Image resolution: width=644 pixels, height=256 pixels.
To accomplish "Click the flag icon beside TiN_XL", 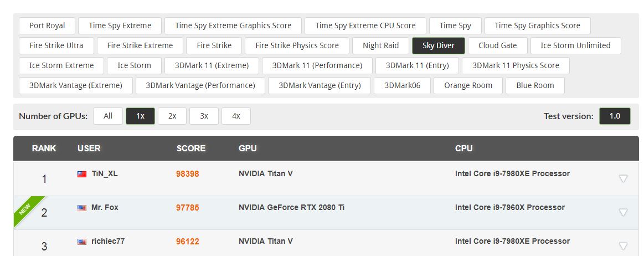I will [x=82, y=174].
